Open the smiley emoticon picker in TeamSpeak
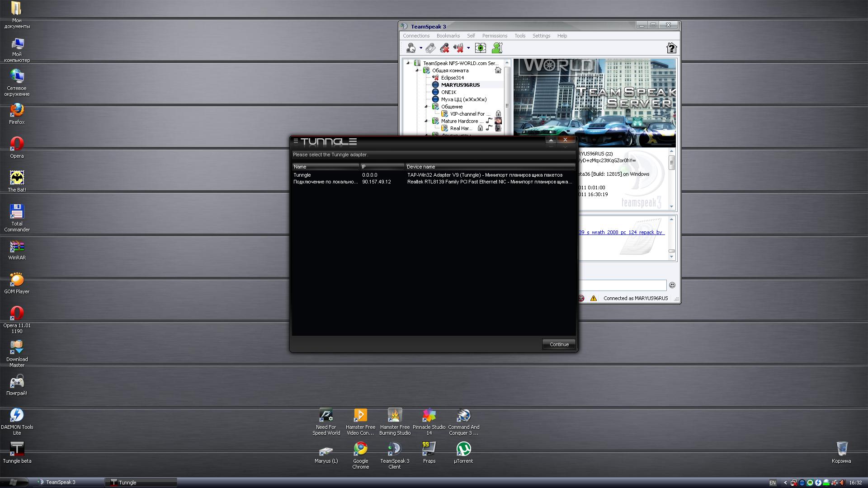 [x=672, y=285]
